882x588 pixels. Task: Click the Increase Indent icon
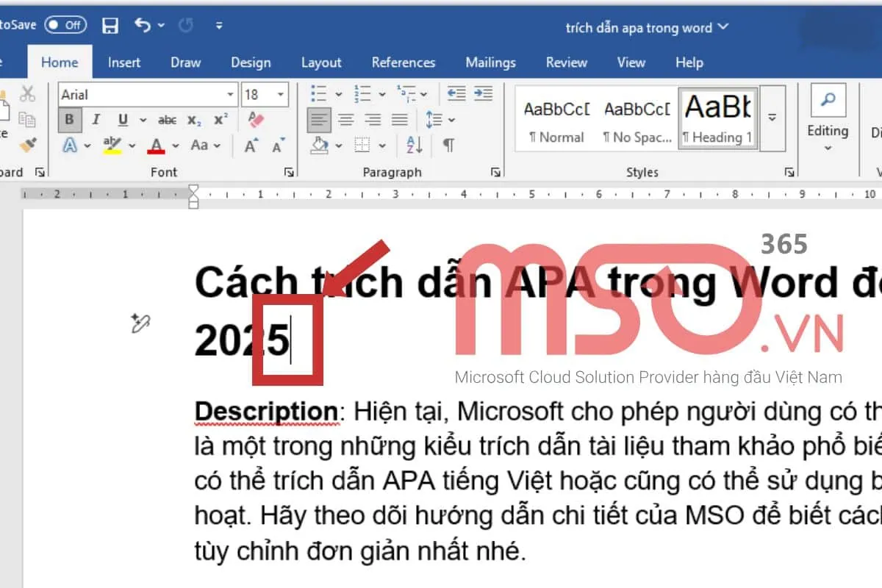(483, 94)
